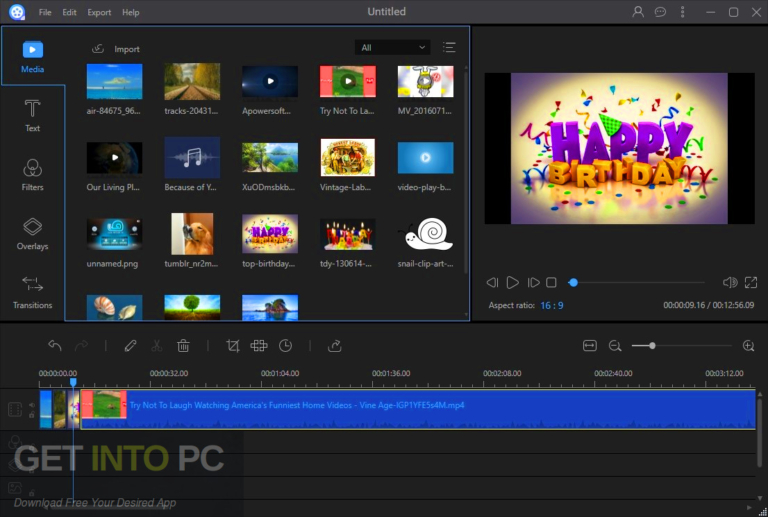Select the tumblr_nr2m dog thumbnail
The height and width of the screenshot is (517, 768).
pyautogui.click(x=192, y=234)
